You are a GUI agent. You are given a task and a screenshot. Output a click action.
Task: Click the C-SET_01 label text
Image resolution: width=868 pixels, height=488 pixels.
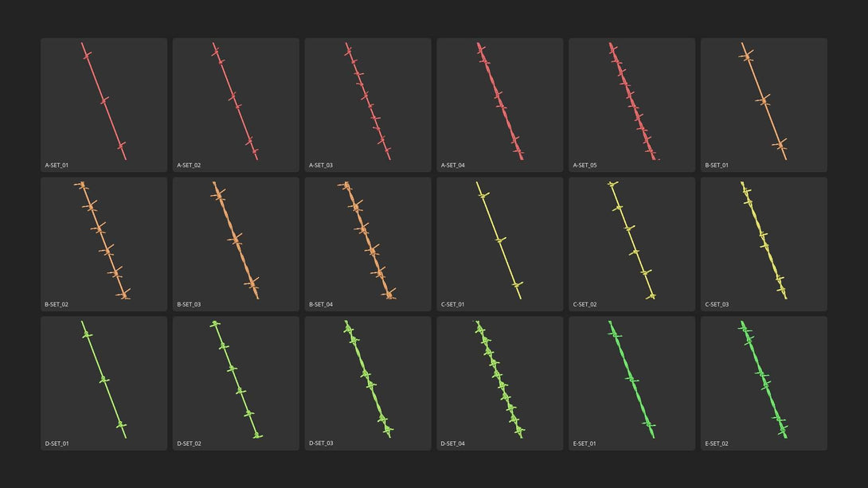[453, 304]
